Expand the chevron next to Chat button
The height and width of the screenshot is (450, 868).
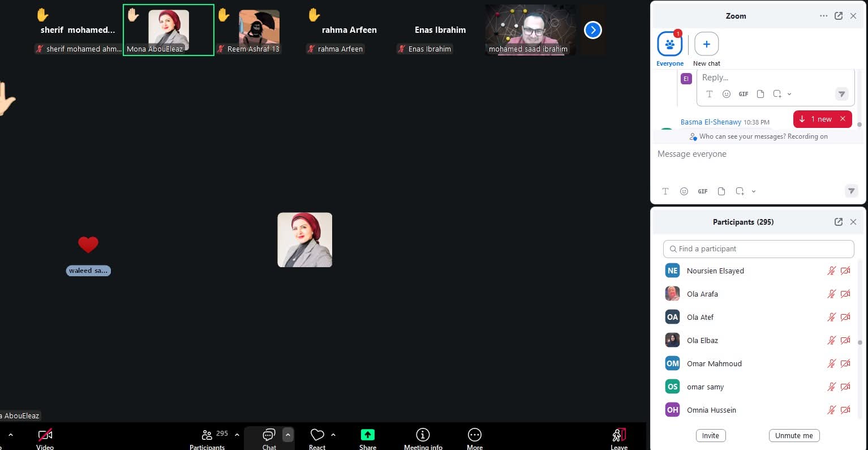[287, 435]
